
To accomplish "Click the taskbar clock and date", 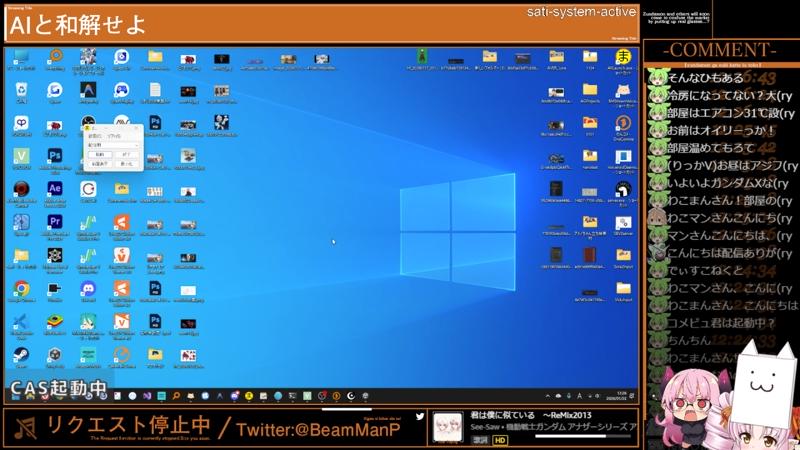I will click(622, 394).
